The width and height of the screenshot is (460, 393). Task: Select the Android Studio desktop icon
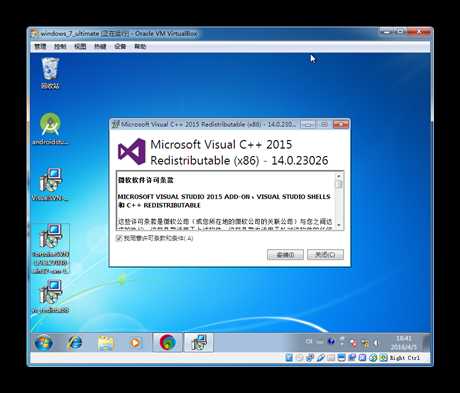pos(50,128)
